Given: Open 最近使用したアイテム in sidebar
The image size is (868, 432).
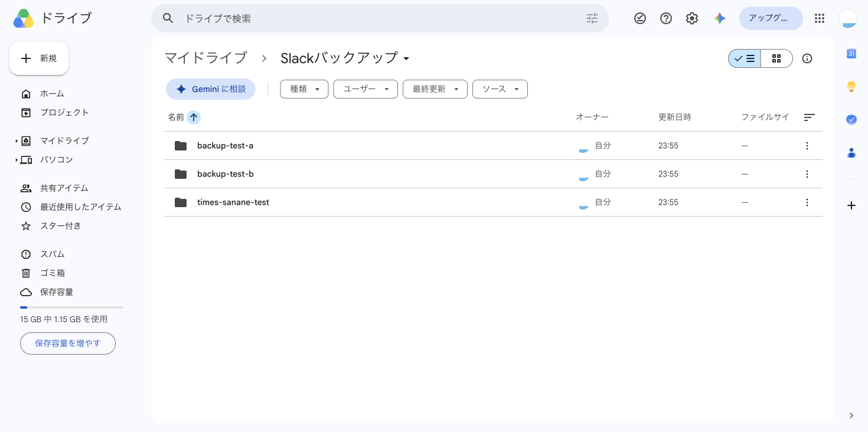Looking at the screenshot, I should click(71, 207).
